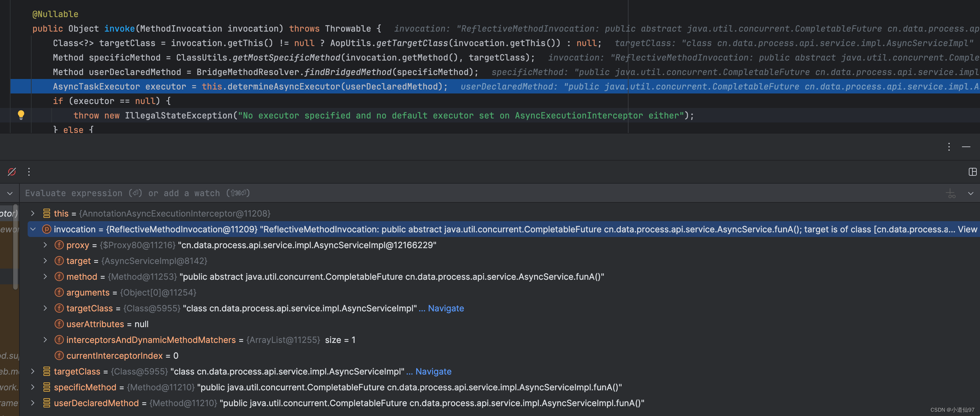Click the 'size = 1' ArrayList value
Screen dimensions: 980x416
click(340, 340)
